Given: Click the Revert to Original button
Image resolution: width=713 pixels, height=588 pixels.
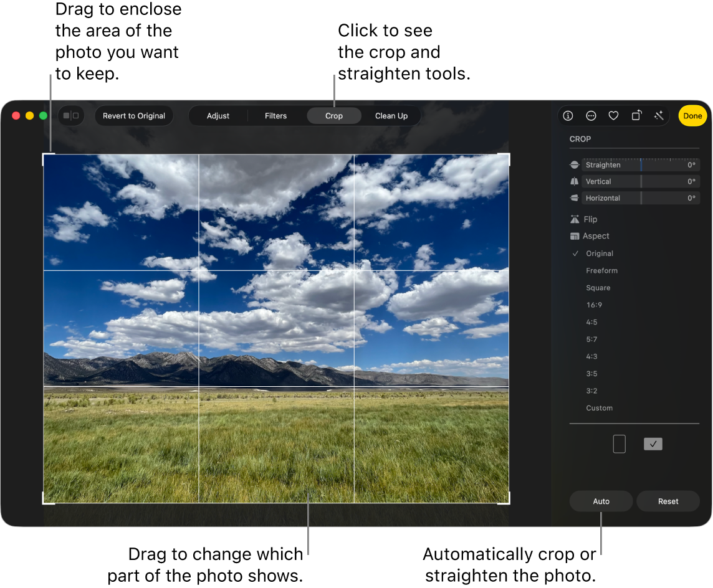Looking at the screenshot, I should tap(133, 115).
